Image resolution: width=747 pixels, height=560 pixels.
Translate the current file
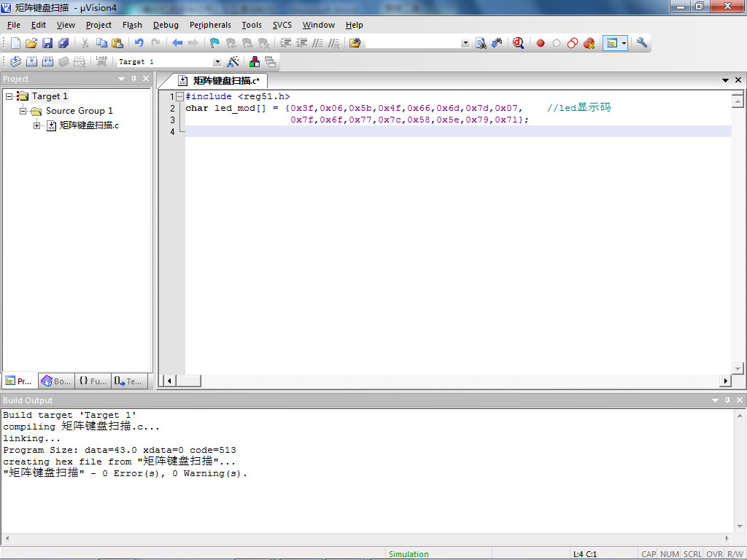coord(16,61)
